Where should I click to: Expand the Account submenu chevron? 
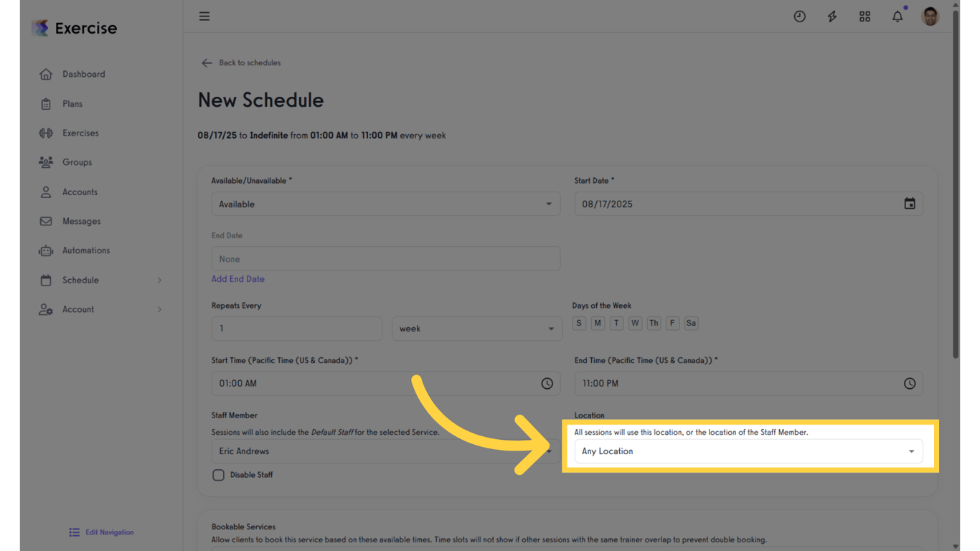[x=159, y=310]
